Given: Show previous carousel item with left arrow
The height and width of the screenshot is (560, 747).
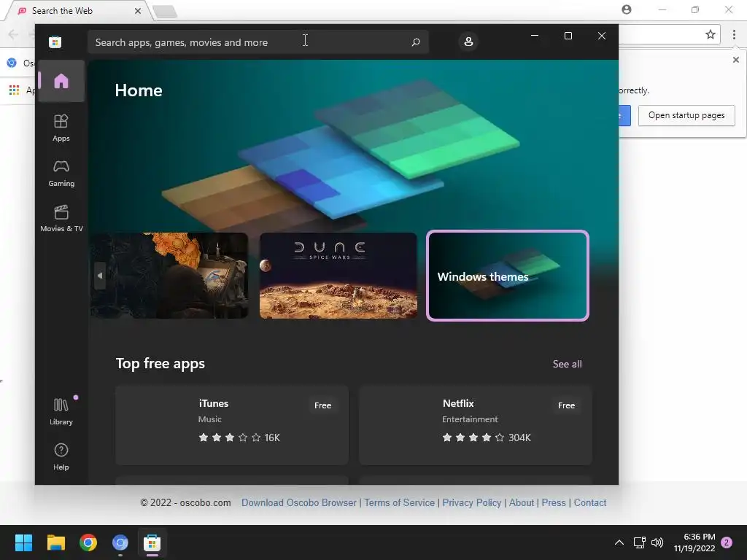Looking at the screenshot, I should [x=99, y=275].
